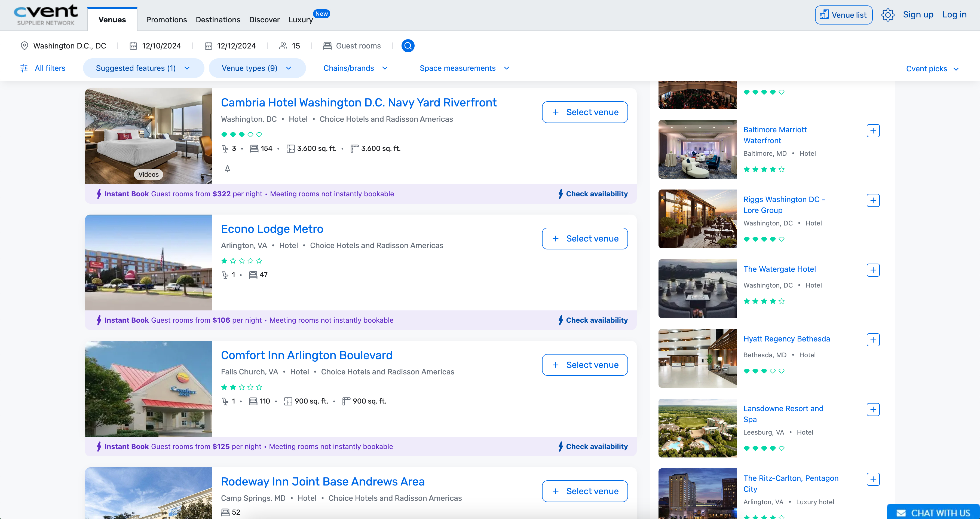Viewport: 980px width, 519px height.
Task: Click Cambria Hotel meeting rooms chair icon
Action: click(225, 148)
